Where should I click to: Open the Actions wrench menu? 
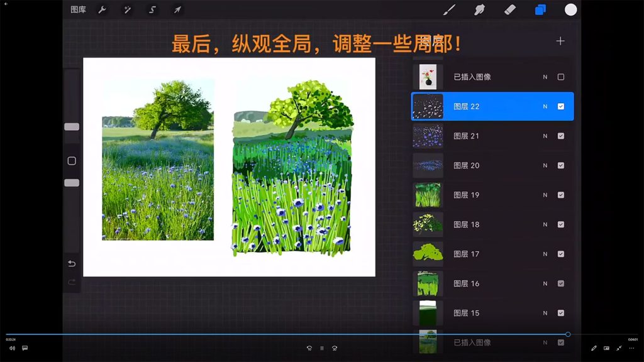click(x=102, y=9)
